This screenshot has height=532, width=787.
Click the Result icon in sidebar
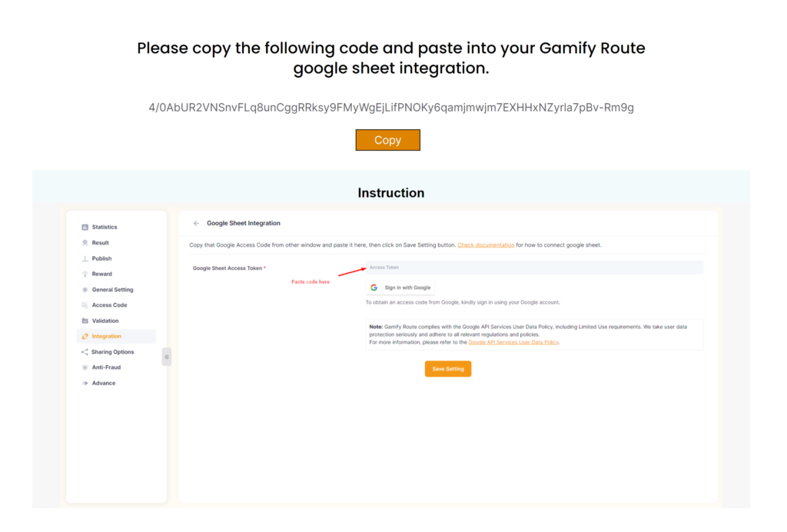85,243
